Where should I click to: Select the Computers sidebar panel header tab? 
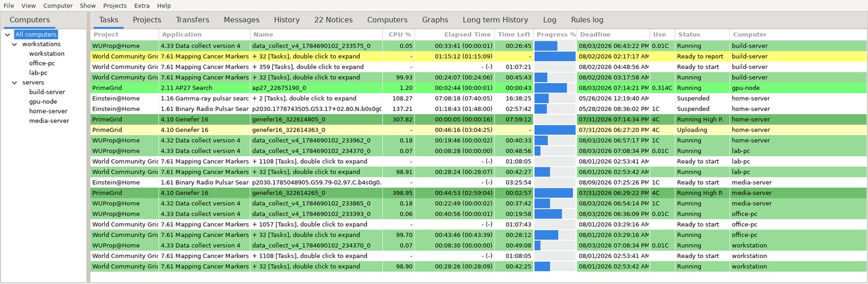(x=30, y=20)
